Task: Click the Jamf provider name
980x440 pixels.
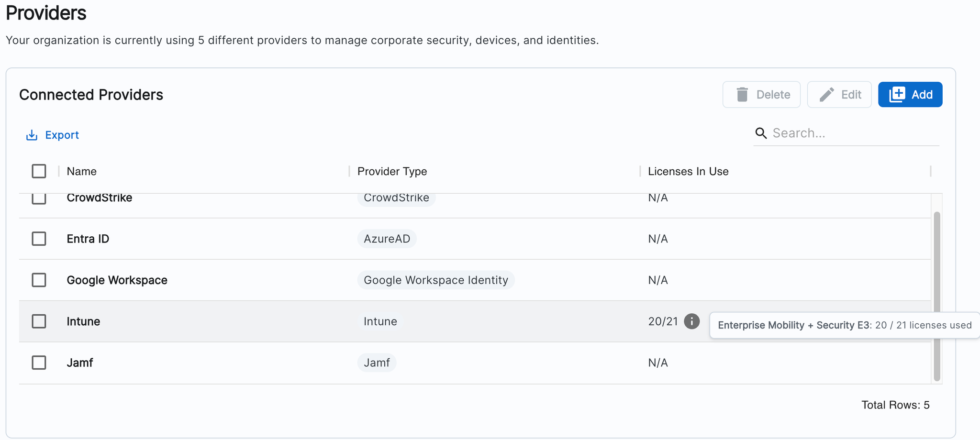Action: tap(80, 363)
